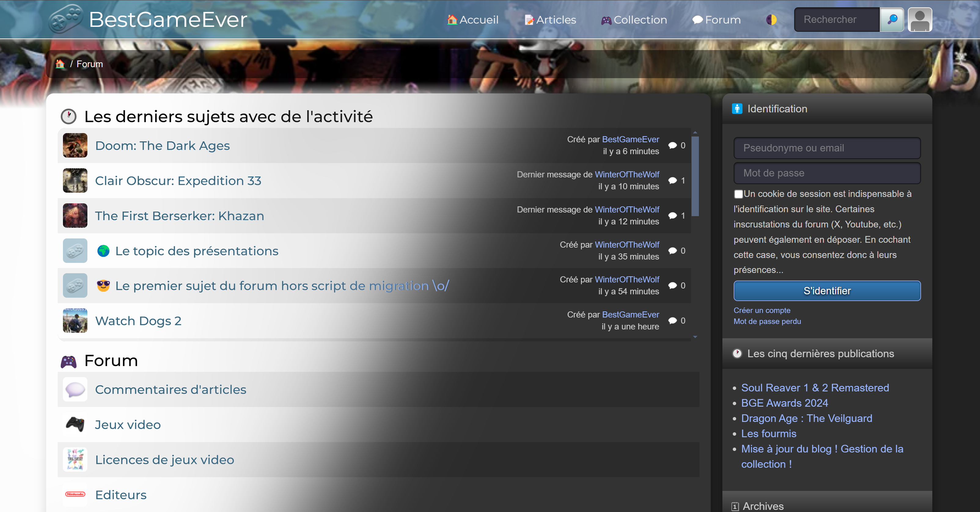The height and width of the screenshot is (512, 980).
Task: Click the comment bubble icon on Doom row
Action: (x=673, y=146)
